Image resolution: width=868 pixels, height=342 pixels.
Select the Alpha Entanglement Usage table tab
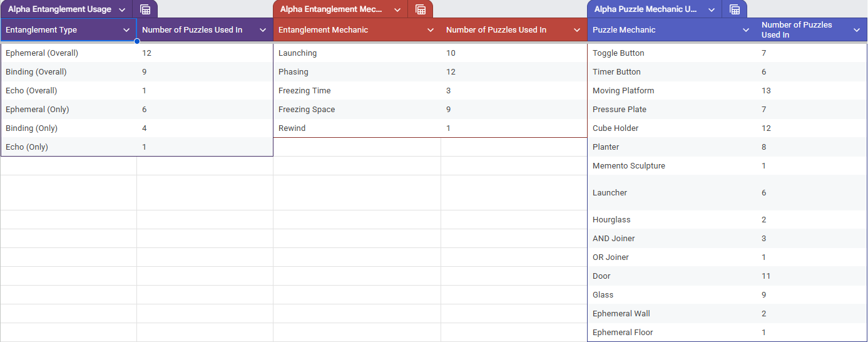[x=59, y=9]
